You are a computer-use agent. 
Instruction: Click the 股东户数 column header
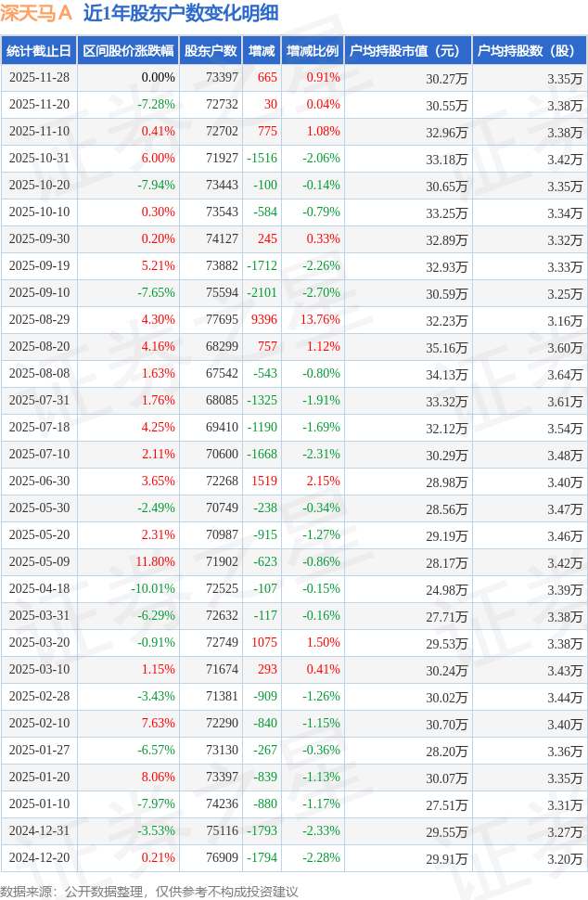[x=211, y=51]
